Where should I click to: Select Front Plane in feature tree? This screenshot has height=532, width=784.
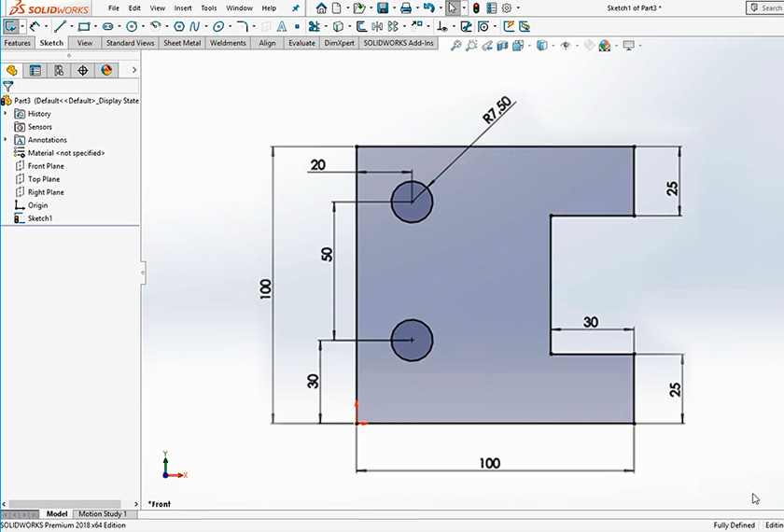click(45, 166)
